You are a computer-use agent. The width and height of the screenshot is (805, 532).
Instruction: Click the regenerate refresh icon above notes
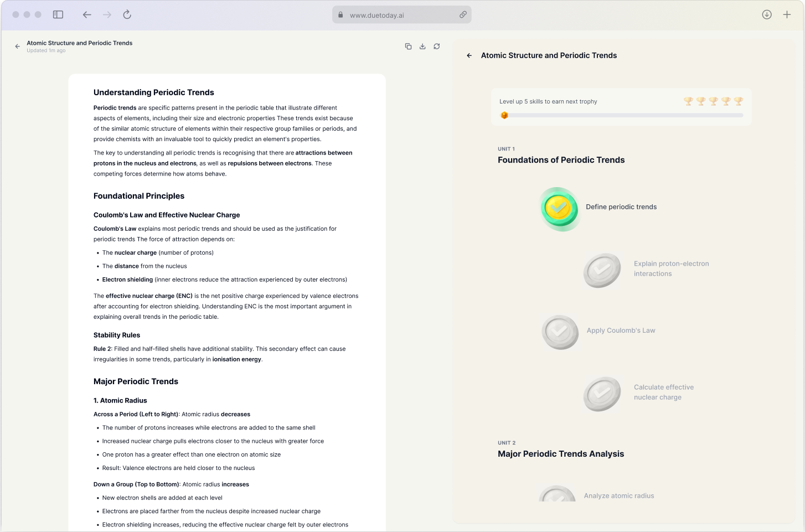(437, 47)
